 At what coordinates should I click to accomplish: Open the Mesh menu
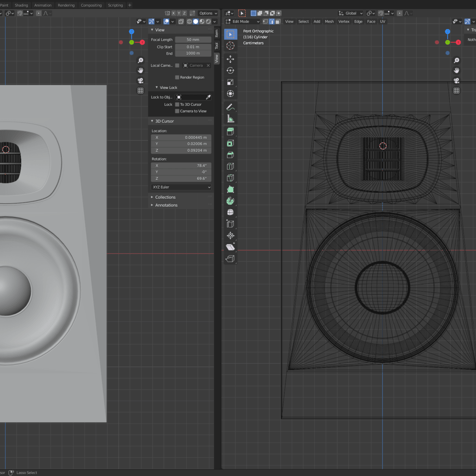(329, 22)
